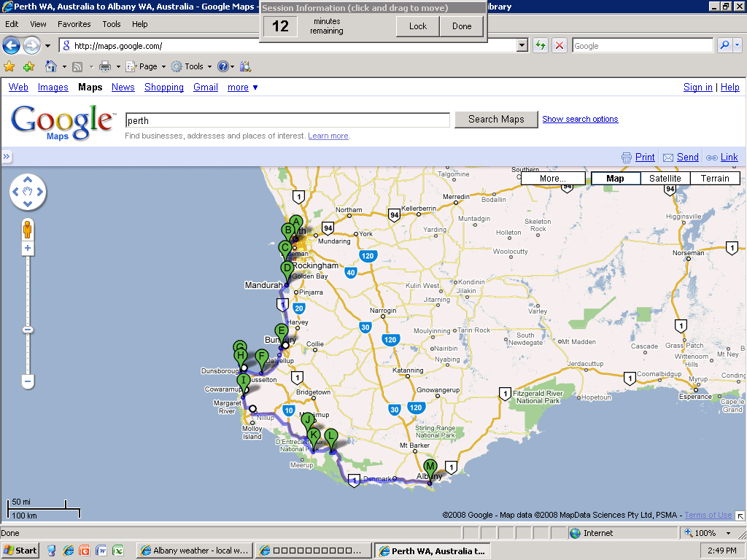Click the Search Maps button
The width and height of the screenshot is (747, 560).
pyautogui.click(x=496, y=120)
